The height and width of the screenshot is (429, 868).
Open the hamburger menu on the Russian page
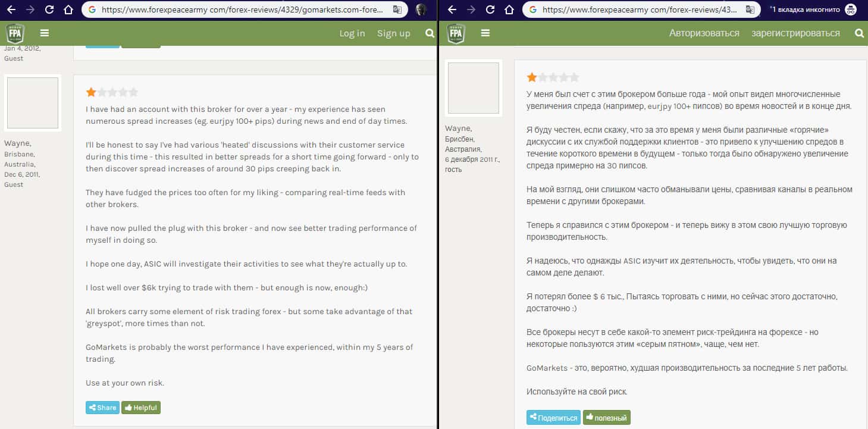click(x=485, y=33)
